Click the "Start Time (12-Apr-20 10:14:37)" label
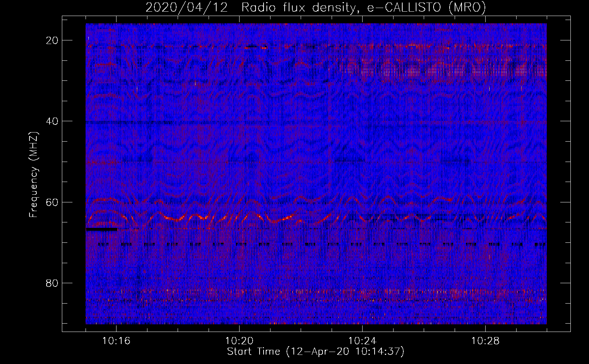The image size is (589, 364). click(x=316, y=352)
